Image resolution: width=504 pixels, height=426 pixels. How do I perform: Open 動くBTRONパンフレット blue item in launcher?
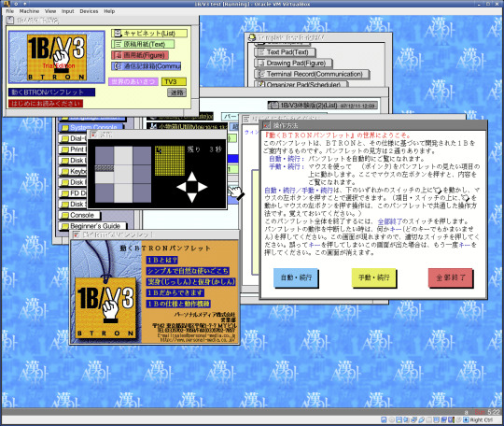point(51,92)
